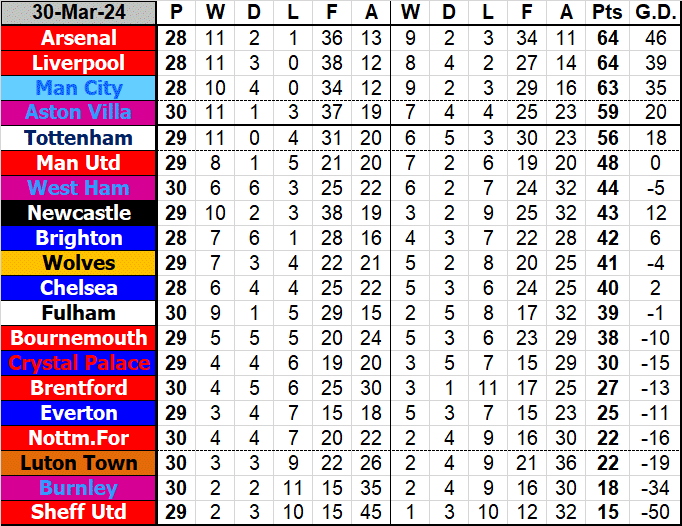This screenshot has height=526, width=682.
Task: Select the Man Utd team cell
Action: [79, 163]
